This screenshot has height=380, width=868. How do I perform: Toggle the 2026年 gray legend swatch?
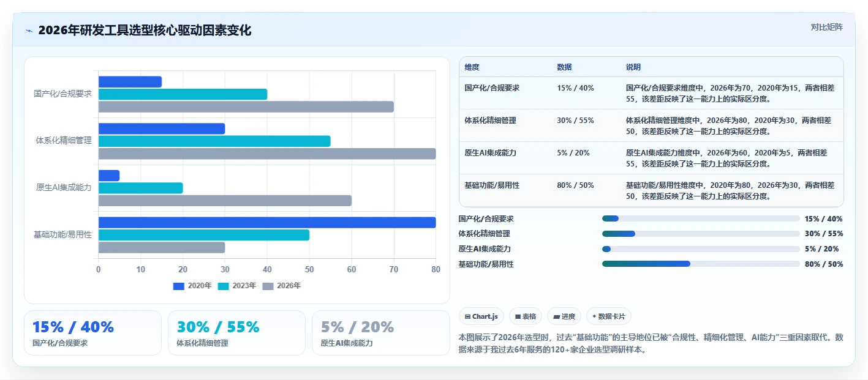(268, 286)
